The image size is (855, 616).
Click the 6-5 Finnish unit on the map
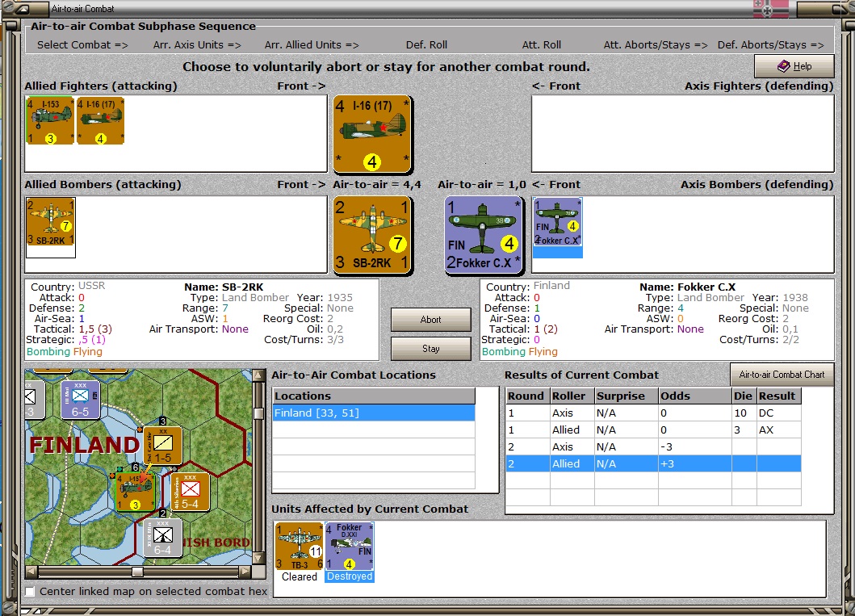click(x=80, y=399)
